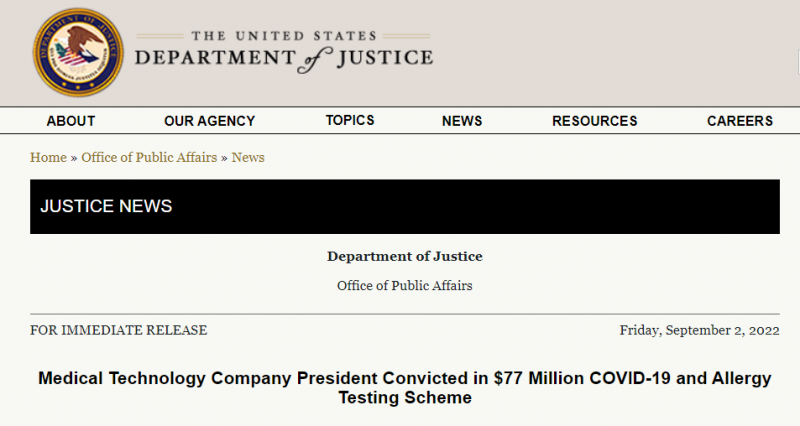Select TOPICS in the navigation bar

click(x=350, y=120)
